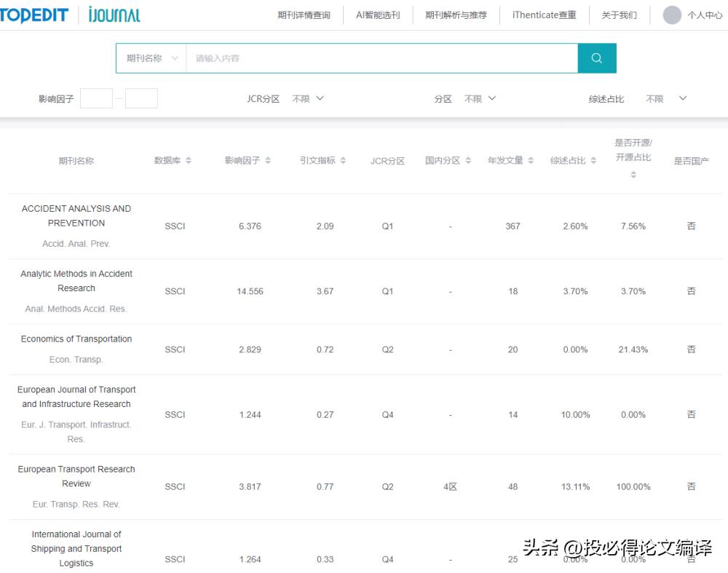This screenshot has height=573, width=728.
Task: Click the 影响因子 minimum value field
Action: pos(96,98)
